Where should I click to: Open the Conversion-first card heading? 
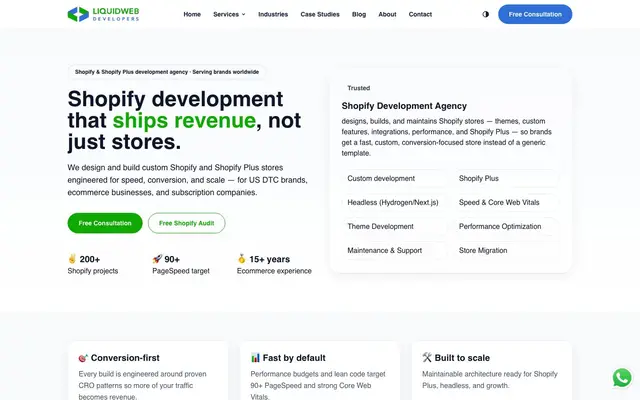pos(125,358)
